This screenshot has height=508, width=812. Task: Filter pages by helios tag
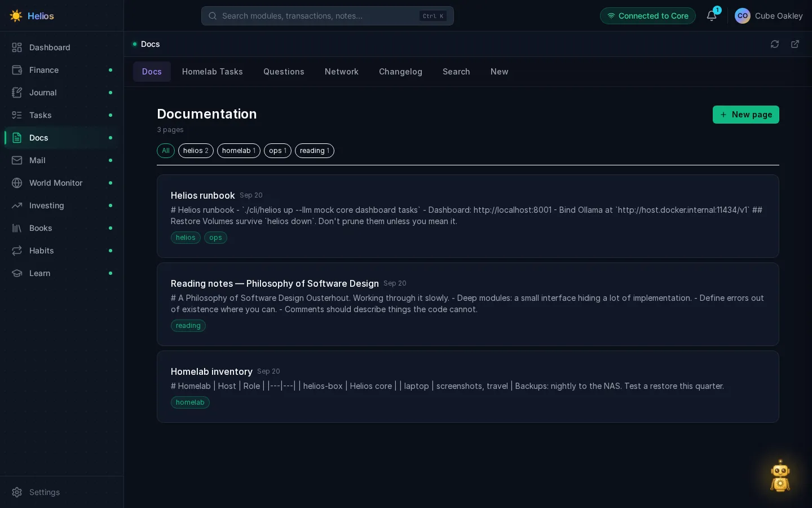(x=196, y=151)
